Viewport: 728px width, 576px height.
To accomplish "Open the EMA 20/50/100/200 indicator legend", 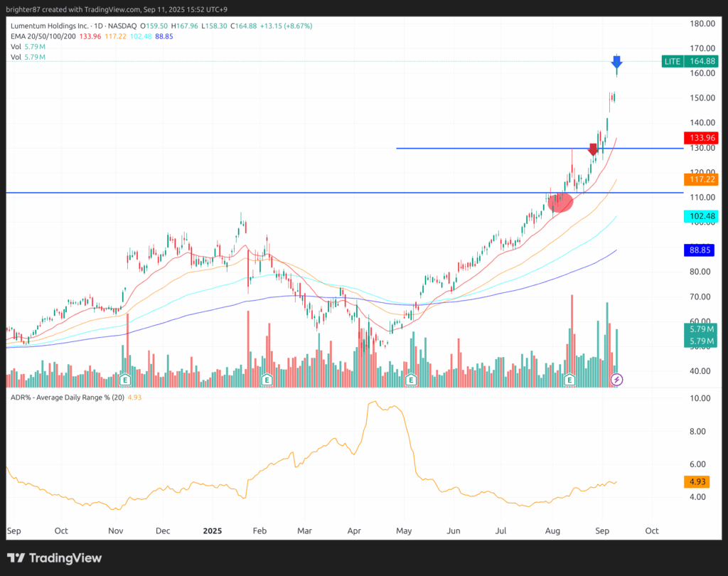I will tap(43, 36).
